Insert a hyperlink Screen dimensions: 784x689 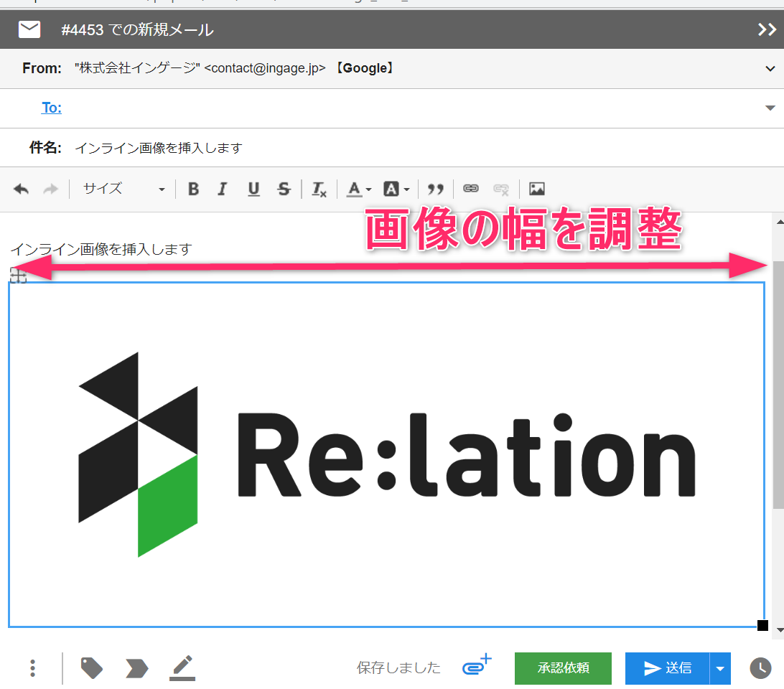[470, 189]
